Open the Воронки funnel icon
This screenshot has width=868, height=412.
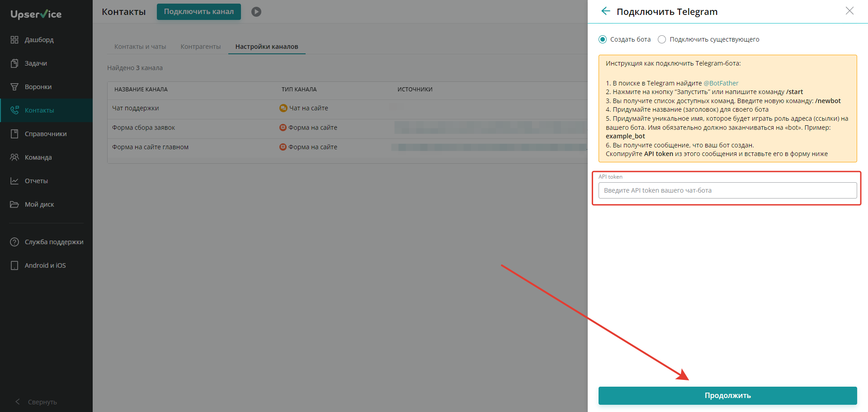(14, 87)
